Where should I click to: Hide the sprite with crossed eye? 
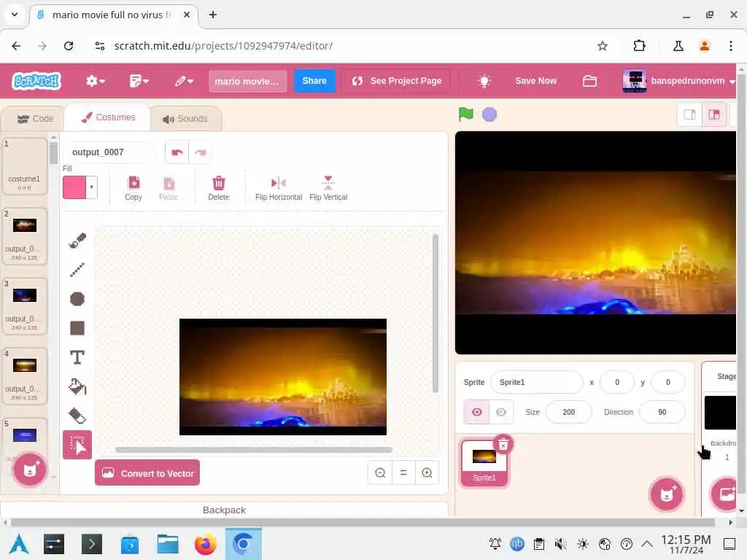click(x=501, y=412)
